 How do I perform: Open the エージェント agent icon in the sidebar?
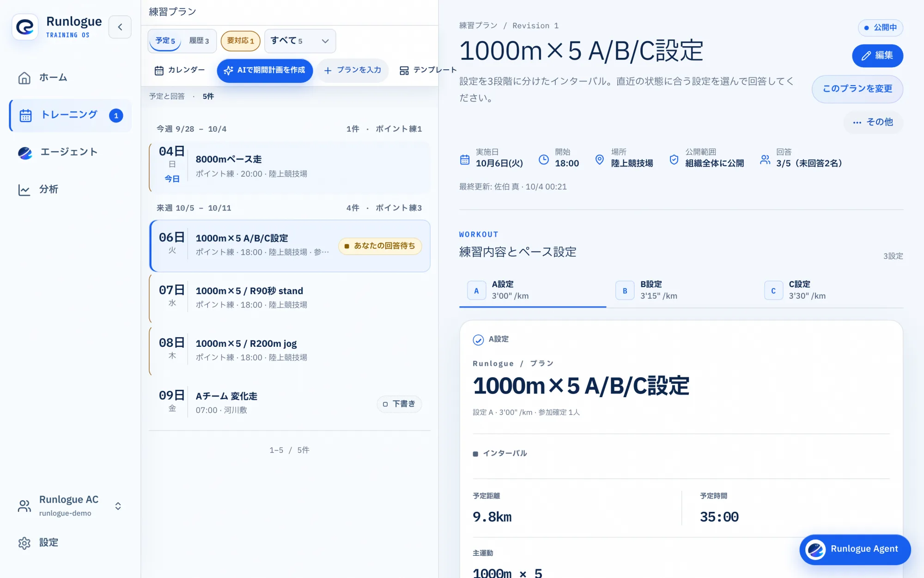click(25, 153)
